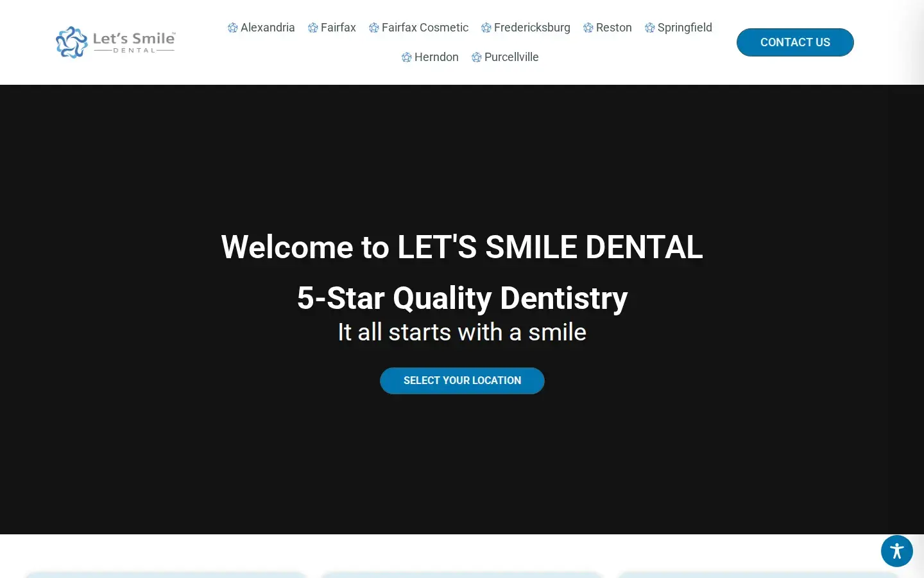Open the accessibility widget icon
Image resolution: width=924 pixels, height=578 pixels.
coord(897,551)
